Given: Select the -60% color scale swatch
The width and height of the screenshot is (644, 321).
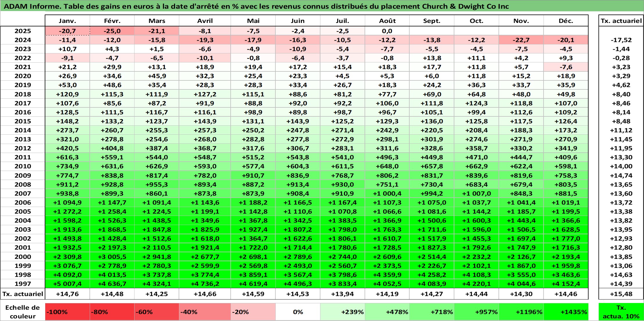Looking at the screenshot, I should coord(157,312).
